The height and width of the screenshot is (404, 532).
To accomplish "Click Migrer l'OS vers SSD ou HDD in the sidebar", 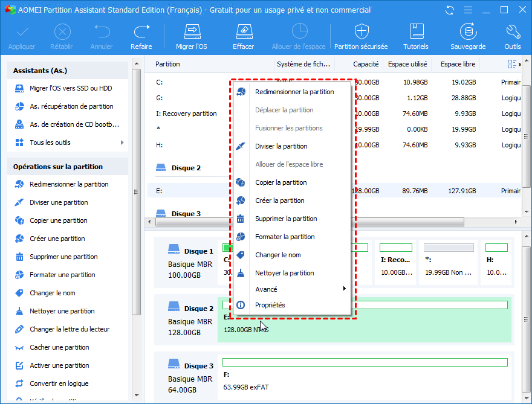I will [x=71, y=88].
